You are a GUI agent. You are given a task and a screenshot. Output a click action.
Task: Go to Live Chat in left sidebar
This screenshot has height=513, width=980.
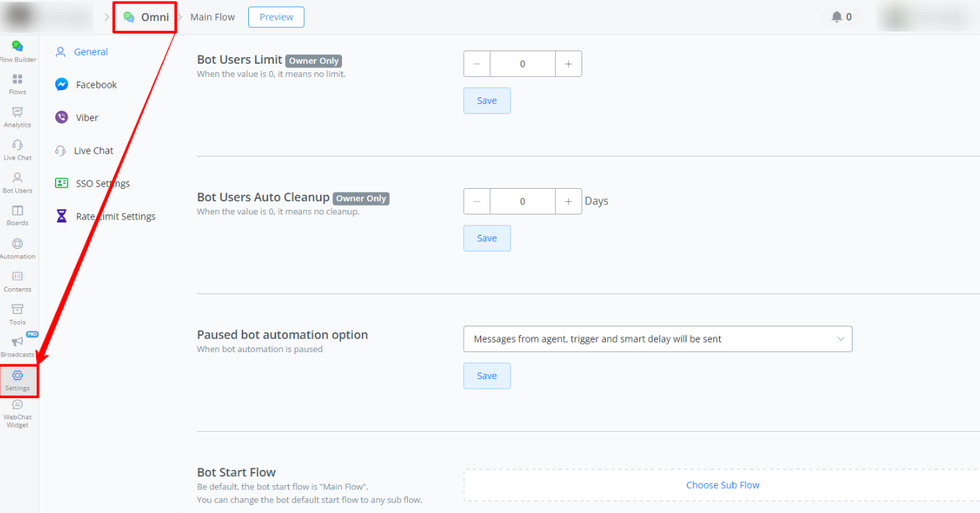click(x=18, y=149)
